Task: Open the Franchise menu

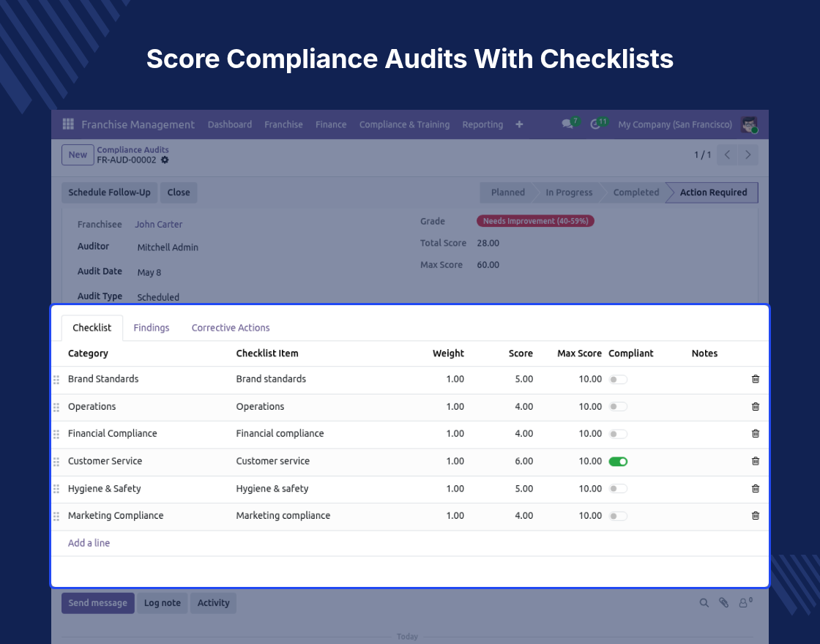Action: (283, 124)
